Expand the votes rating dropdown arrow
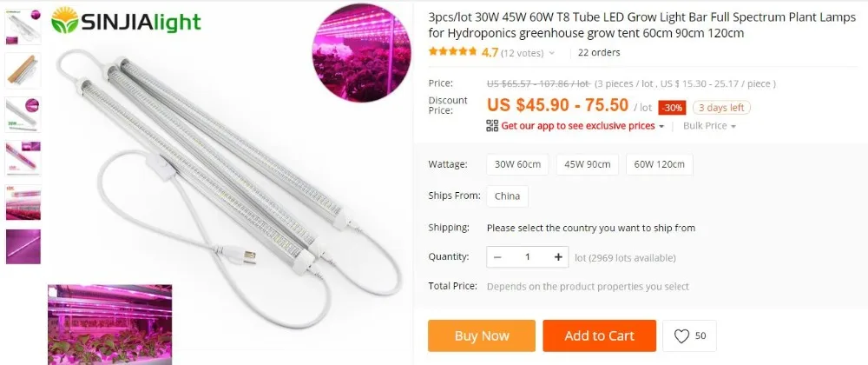Screen dimensions: 868x365 pyautogui.click(x=551, y=53)
